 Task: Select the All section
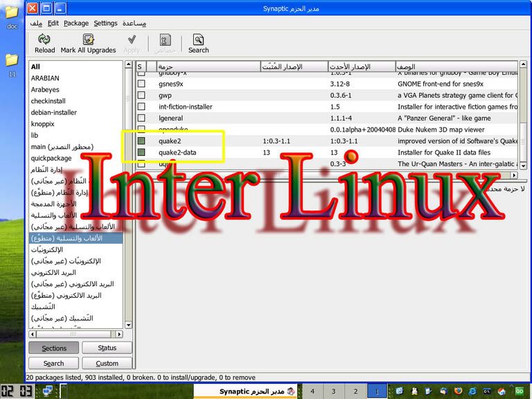[35, 66]
